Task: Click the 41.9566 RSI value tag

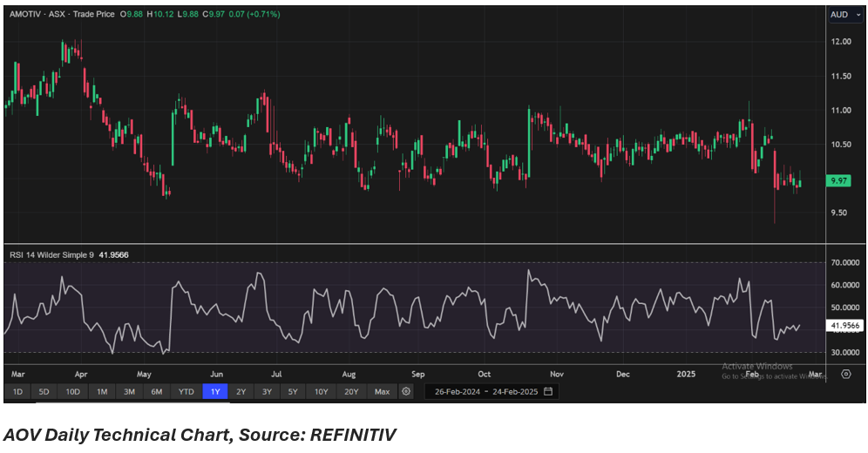Action: pyautogui.click(x=845, y=326)
